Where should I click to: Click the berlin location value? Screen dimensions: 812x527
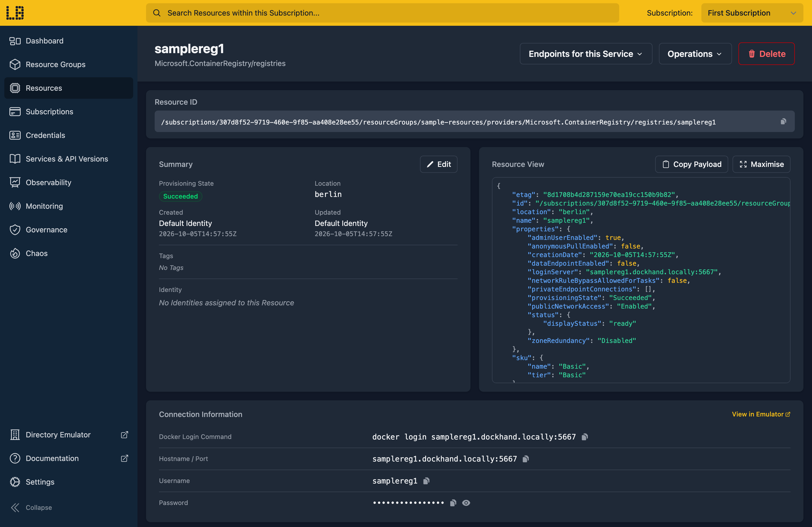pos(328,194)
